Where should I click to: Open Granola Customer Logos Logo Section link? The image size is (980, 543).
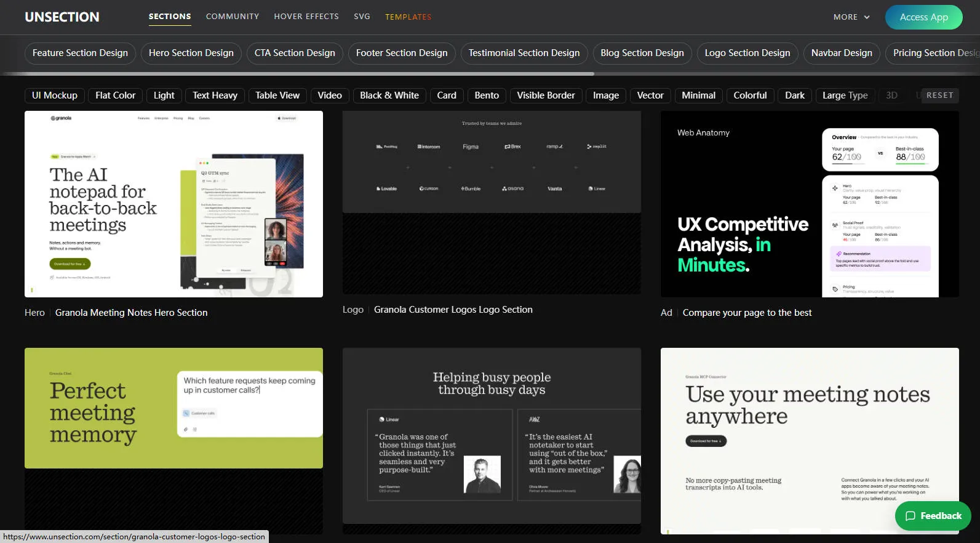453,310
